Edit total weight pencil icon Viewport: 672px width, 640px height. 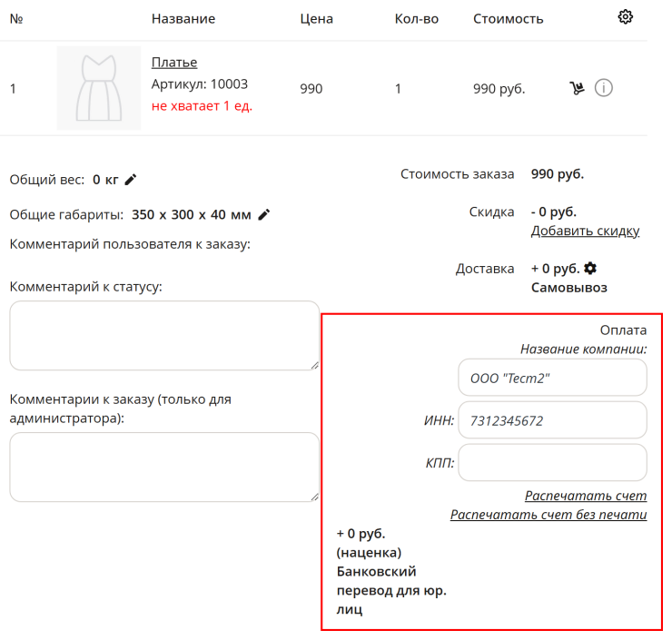click(131, 180)
